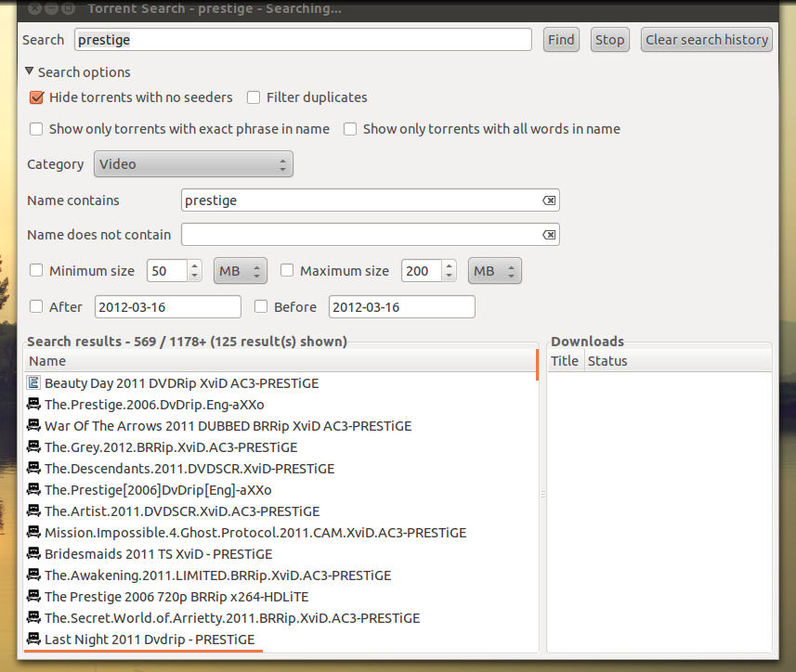This screenshot has height=672, width=796.
Task: Click the After date field 2012-03-16
Action: 168,307
